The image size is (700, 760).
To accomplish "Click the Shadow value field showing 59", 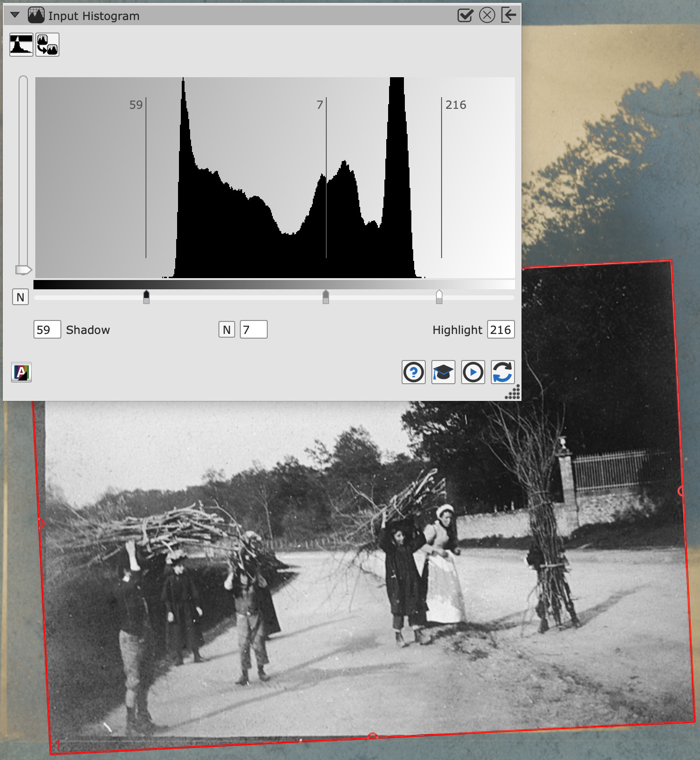I will pyautogui.click(x=47, y=330).
